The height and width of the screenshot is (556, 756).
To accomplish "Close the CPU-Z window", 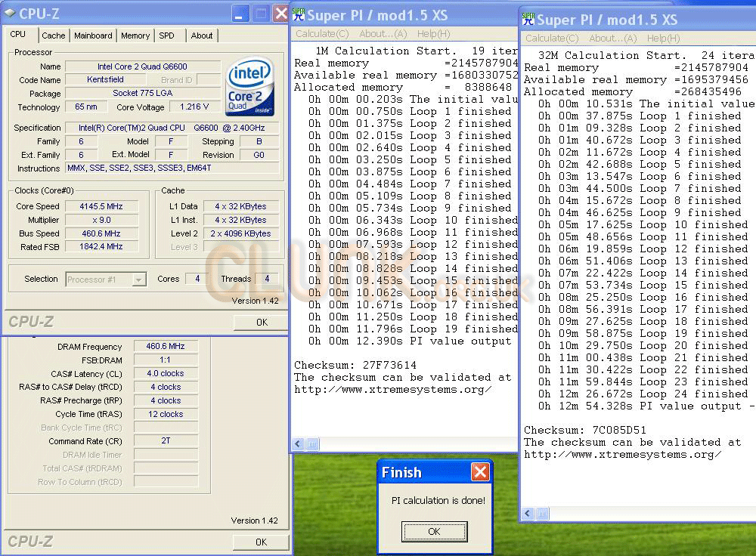I will point(280,14).
